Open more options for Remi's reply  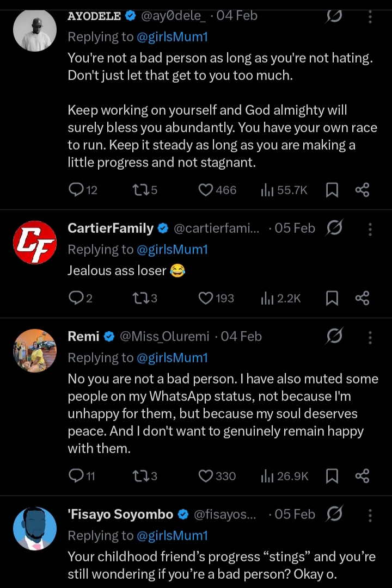click(x=370, y=337)
